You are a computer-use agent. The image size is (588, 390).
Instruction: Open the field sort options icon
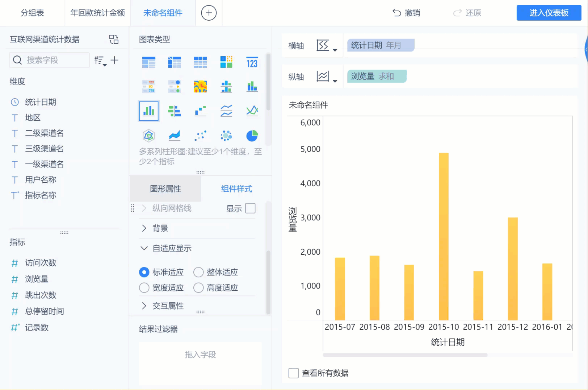pyautogui.click(x=100, y=61)
